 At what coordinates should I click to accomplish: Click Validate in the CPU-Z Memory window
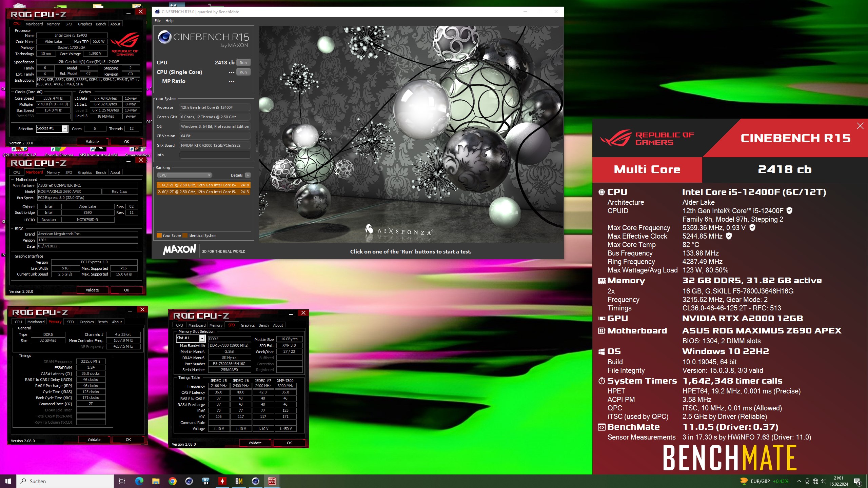(94, 440)
